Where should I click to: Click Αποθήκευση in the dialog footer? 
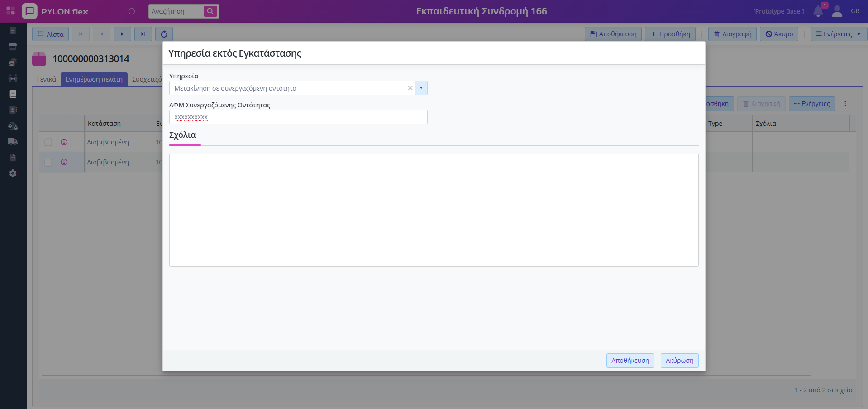click(x=630, y=361)
